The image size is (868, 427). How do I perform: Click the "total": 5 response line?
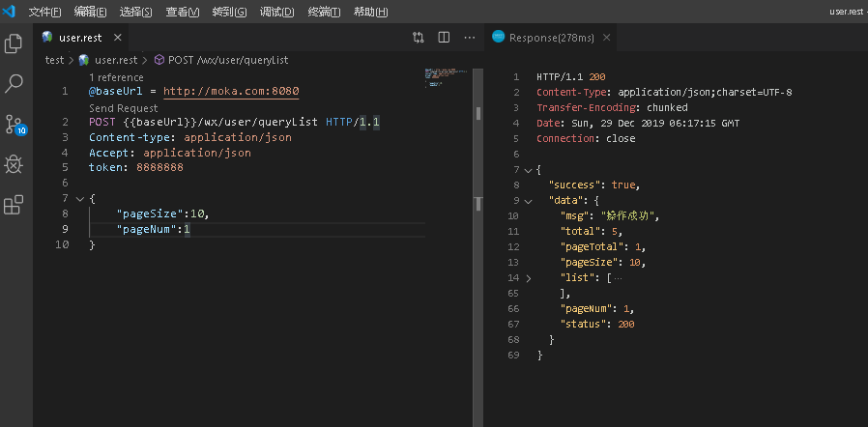(592, 231)
